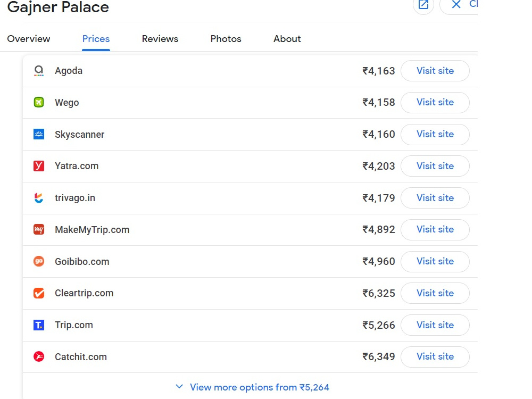Screen dimensions: 532x399
Task: Visit site for MakeMyTrip.com listing
Action: click(435, 229)
